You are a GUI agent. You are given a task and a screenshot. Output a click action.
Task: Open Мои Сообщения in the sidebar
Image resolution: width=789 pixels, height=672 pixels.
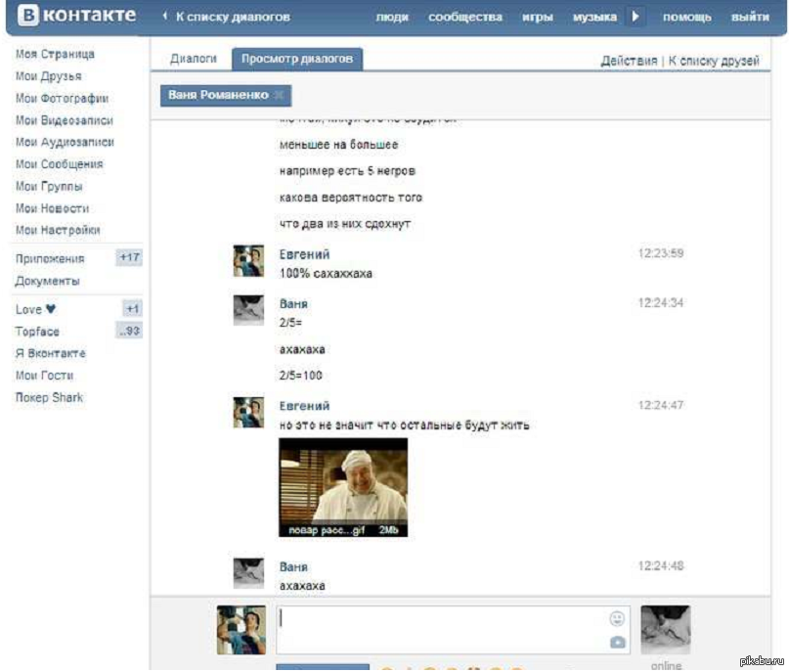pos(59,164)
